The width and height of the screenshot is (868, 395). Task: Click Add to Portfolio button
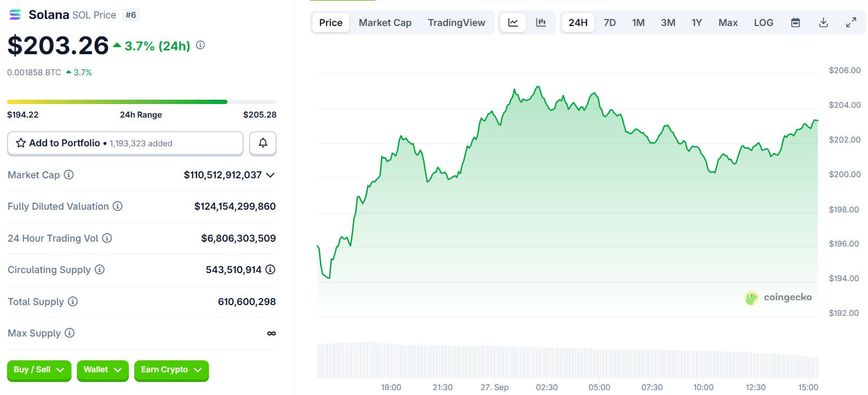[x=125, y=143]
